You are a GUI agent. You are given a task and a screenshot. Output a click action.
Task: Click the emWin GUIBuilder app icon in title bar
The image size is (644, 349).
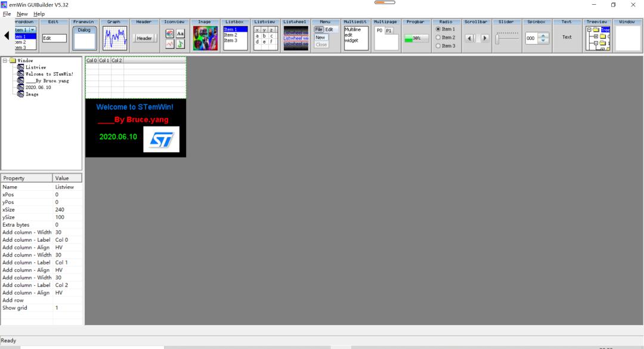(4, 5)
